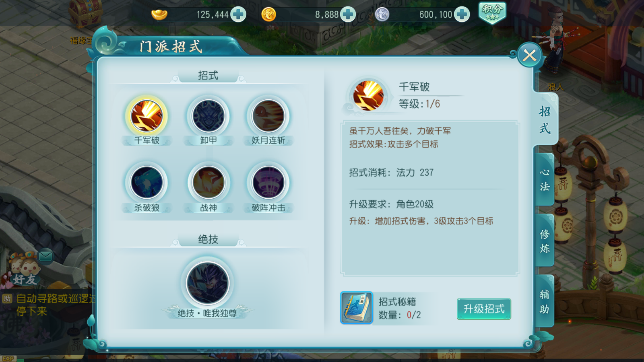The width and height of the screenshot is (644, 362).
Task: Add gold ingots with plus button
Action: [x=238, y=14]
